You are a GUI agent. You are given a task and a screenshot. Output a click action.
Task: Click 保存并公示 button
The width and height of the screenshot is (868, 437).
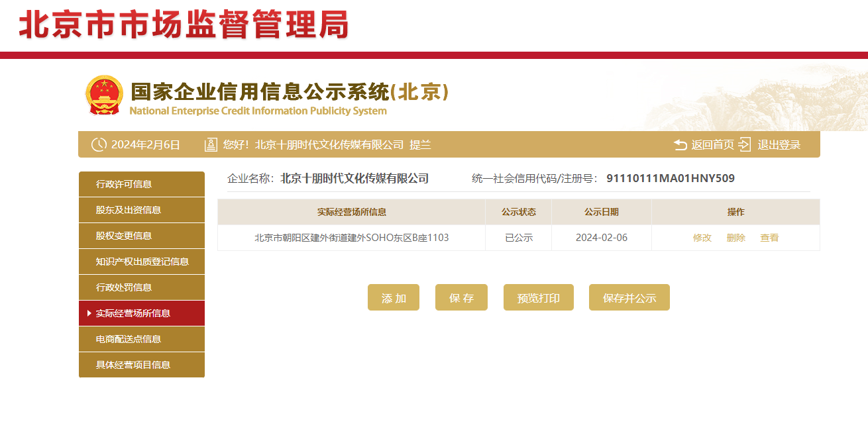click(x=629, y=297)
